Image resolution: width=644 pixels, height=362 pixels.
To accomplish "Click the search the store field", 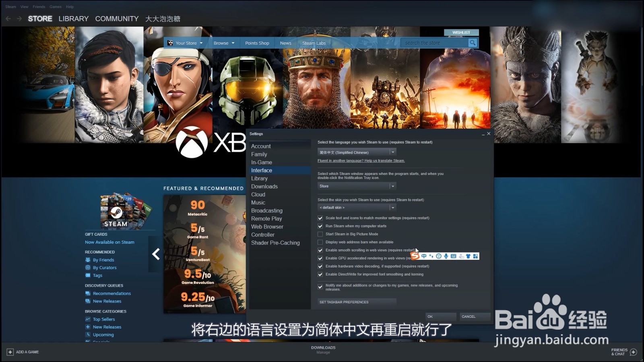I will (435, 43).
